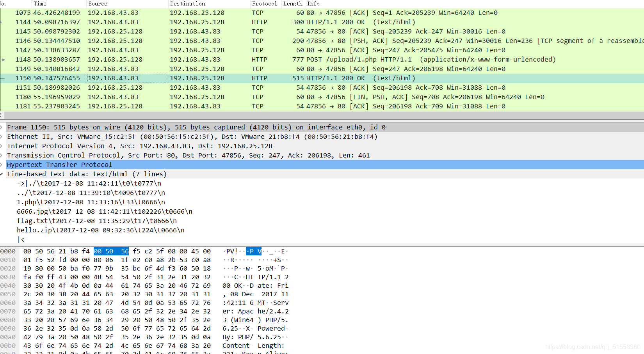Sort packets by the Protocol column header

click(x=264, y=4)
